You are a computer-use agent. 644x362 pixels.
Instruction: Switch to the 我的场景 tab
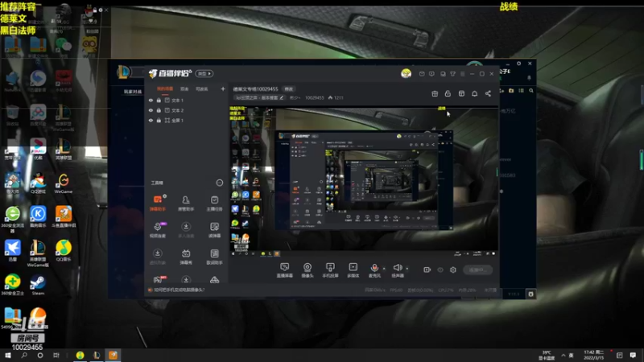[165, 88]
